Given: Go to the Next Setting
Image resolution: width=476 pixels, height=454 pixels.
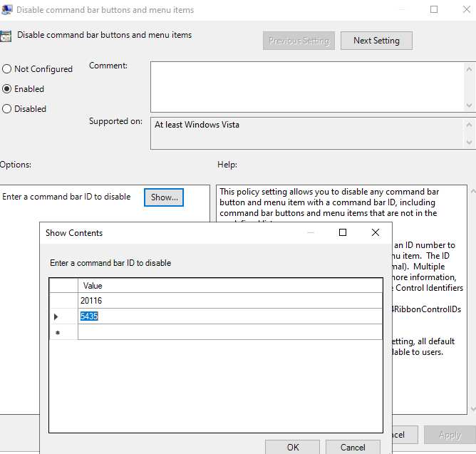Looking at the screenshot, I should pos(376,41).
